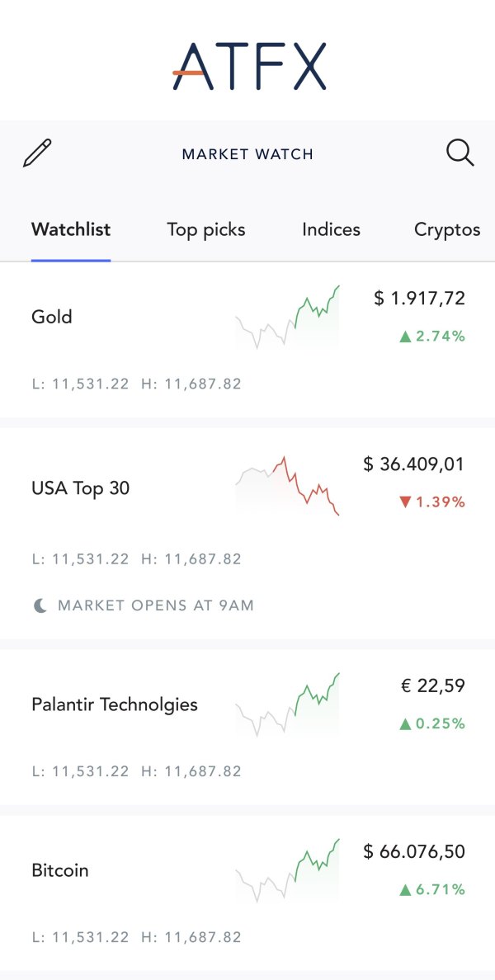This screenshot has width=495, height=980.
Task: Tap the moon icon beside market hours
Action: point(40,605)
